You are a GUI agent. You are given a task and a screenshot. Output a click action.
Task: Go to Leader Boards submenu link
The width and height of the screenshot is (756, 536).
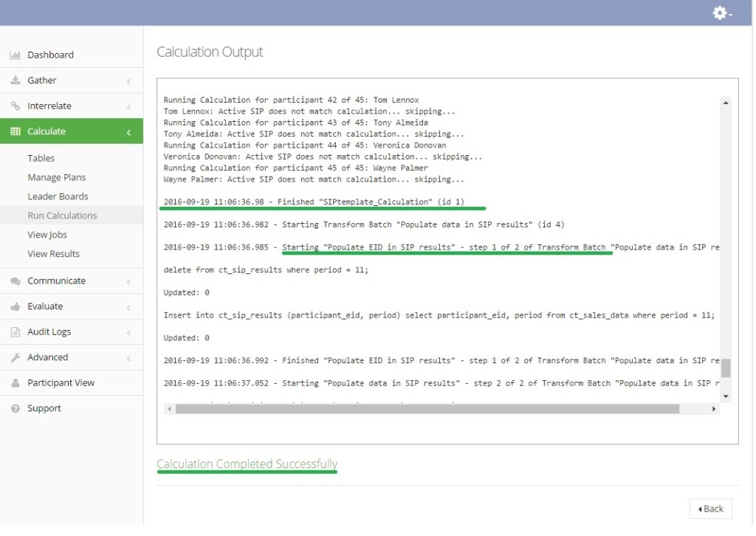pyautogui.click(x=58, y=196)
